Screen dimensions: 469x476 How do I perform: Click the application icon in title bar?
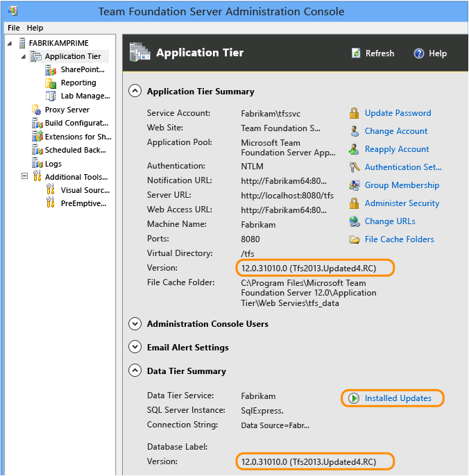tap(12, 11)
